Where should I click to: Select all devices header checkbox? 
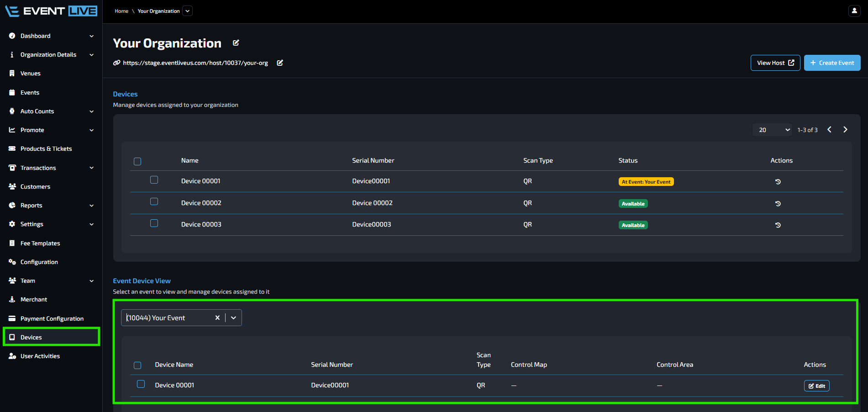point(137,161)
